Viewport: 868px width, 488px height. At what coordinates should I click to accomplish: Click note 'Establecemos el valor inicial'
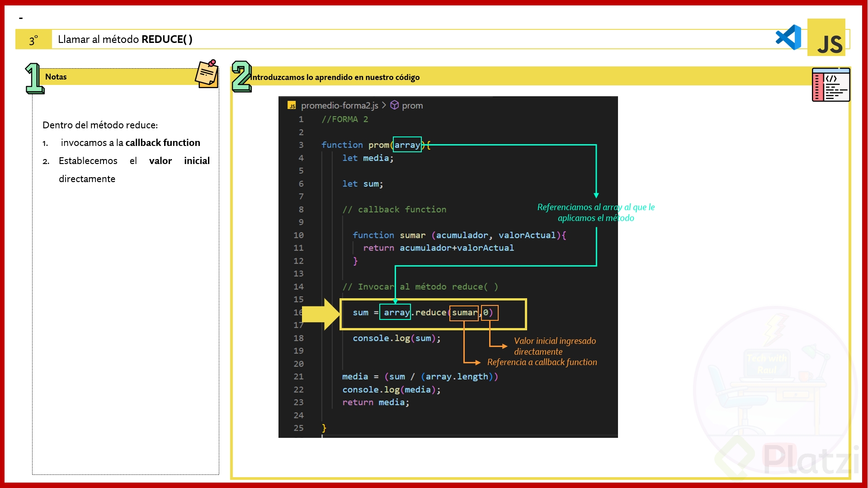134,161
